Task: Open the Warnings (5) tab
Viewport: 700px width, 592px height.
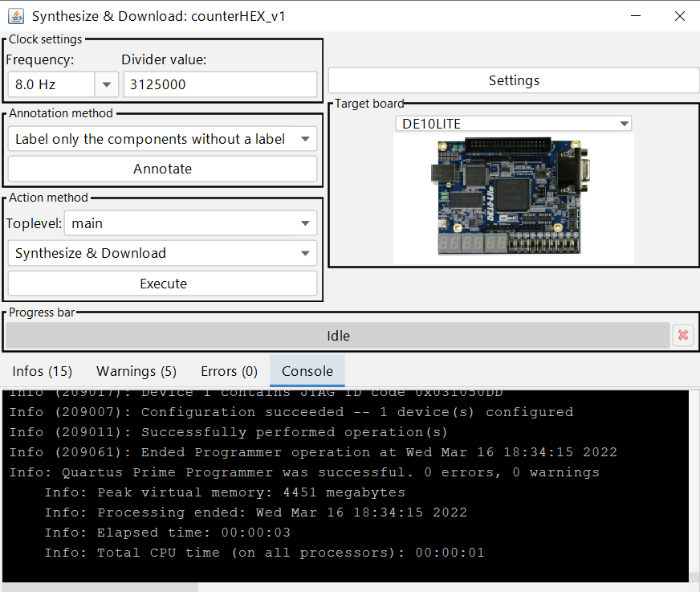Action: tap(136, 371)
